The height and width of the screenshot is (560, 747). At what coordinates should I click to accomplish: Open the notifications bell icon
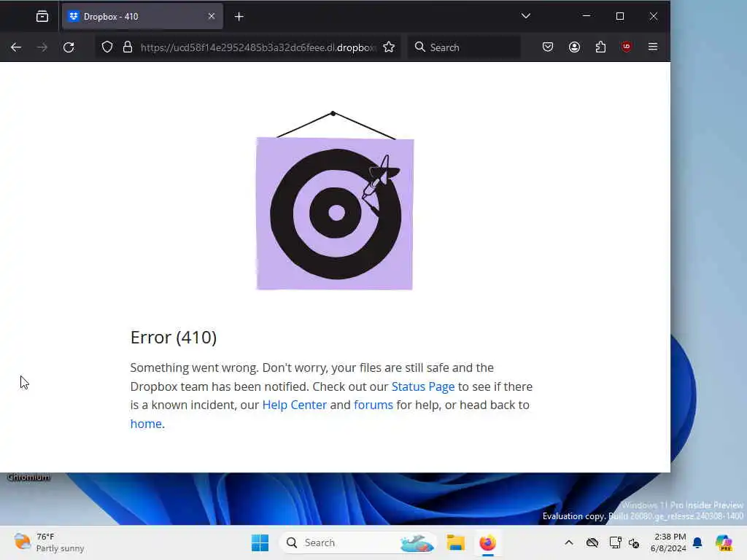pos(697,542)
